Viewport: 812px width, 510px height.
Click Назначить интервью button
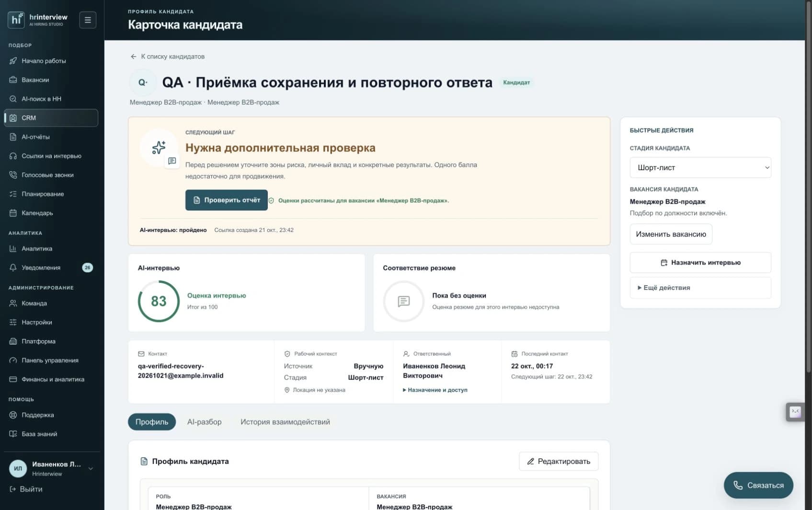pos(700,263)
